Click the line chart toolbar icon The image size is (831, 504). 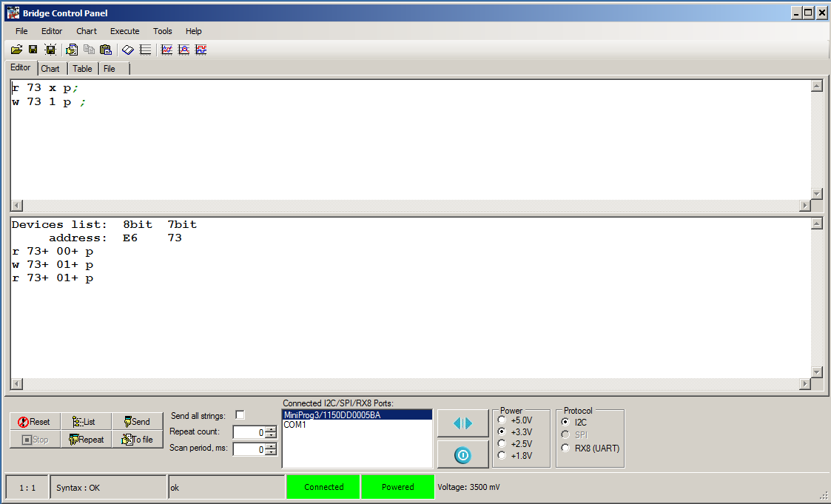[167, 50]
